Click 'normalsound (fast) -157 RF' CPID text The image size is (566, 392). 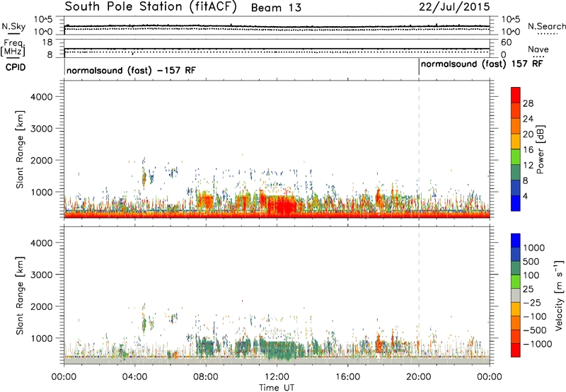(x=131, y=70)
